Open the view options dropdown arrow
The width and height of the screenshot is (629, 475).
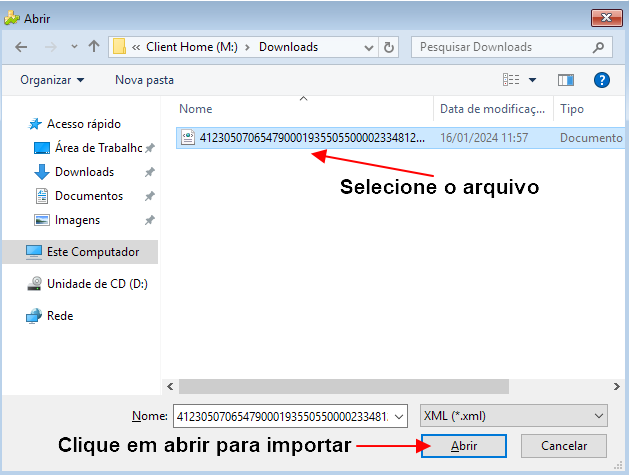[x=532, y=80]
